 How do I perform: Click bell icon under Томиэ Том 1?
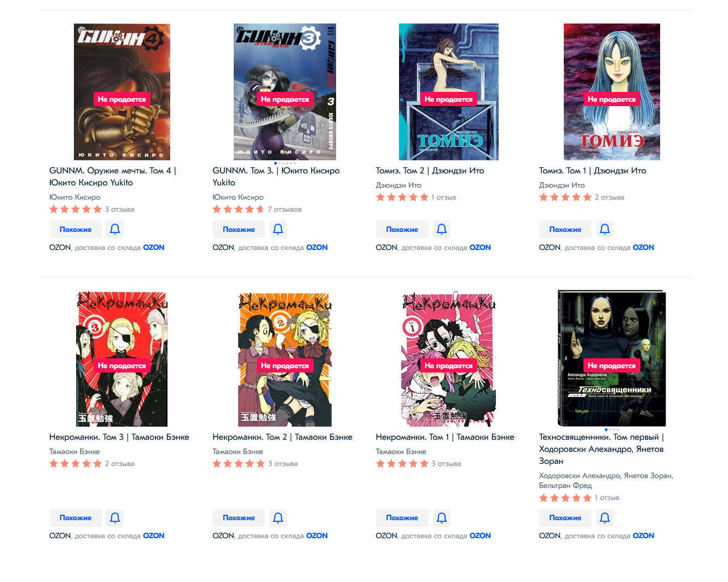[605, 229]
